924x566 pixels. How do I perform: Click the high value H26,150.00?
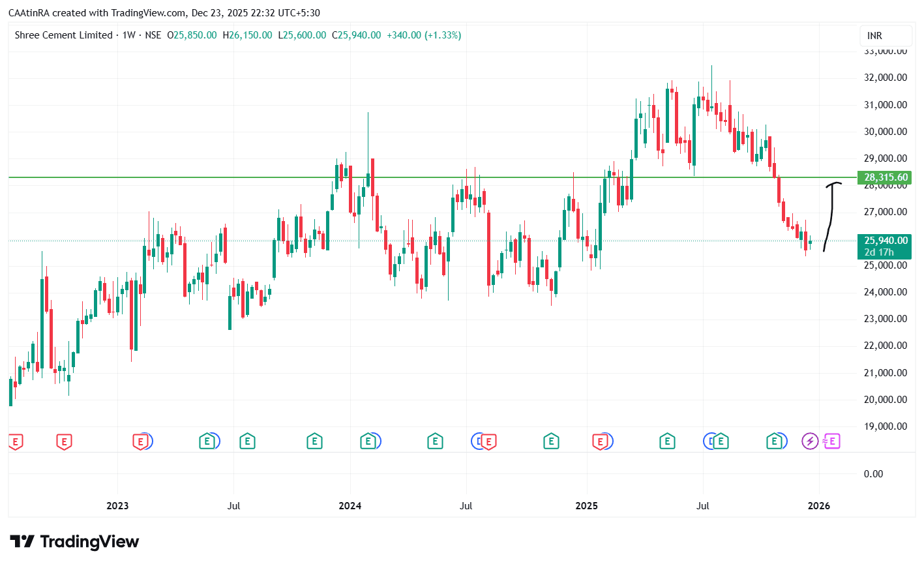(x=247, y=35)
